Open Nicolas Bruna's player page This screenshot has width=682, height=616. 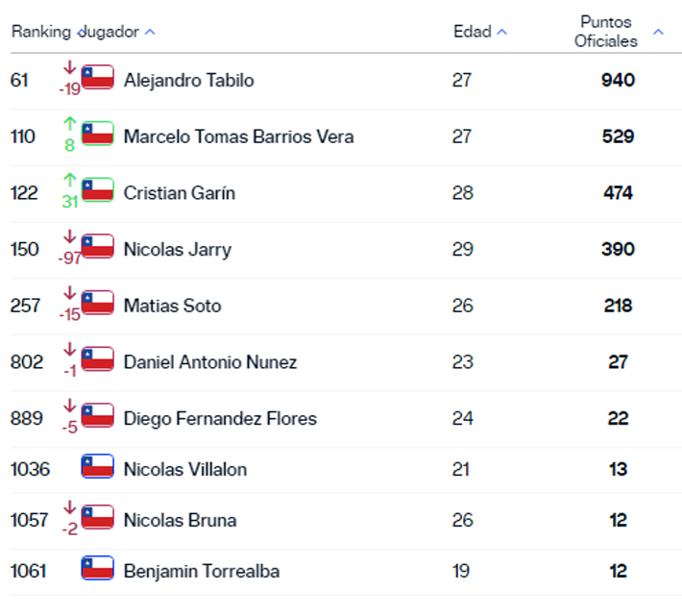180,520
